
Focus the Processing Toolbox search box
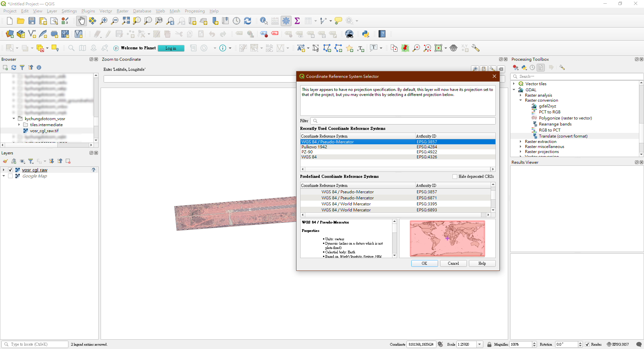pos(577,77)
